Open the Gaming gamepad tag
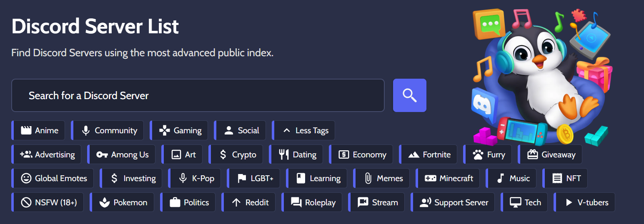Screen dimensions: 644x224 tap(179, 130)
